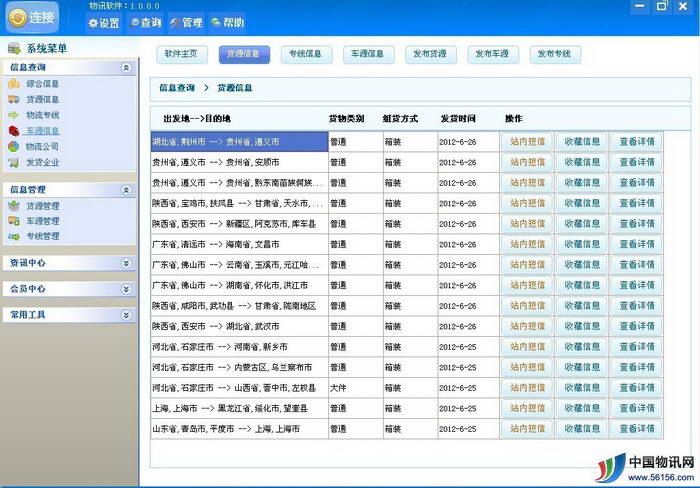Click 收藏信息 for the 石家庄市 --> 新乡市 row

(x=582, y=347)
